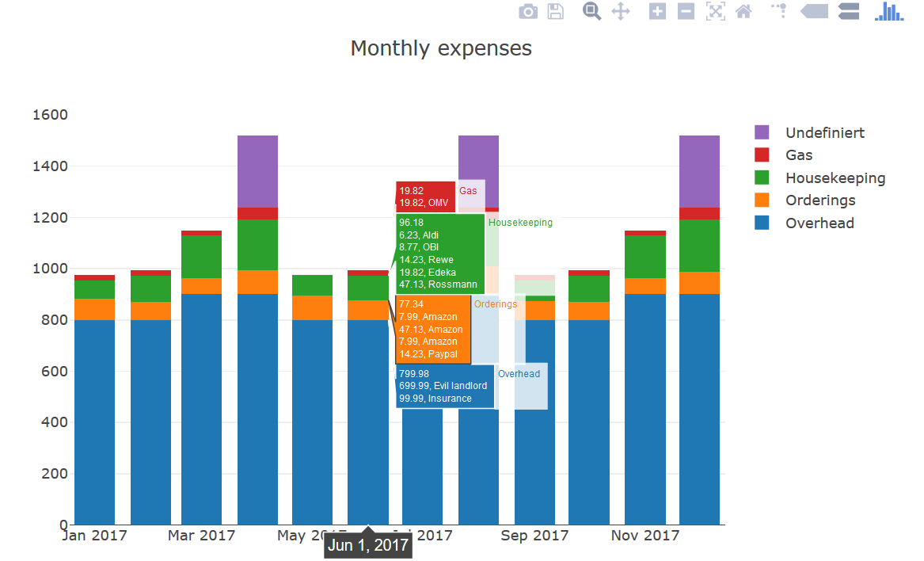Toggle spike lines icon

(x=779, y=10)
